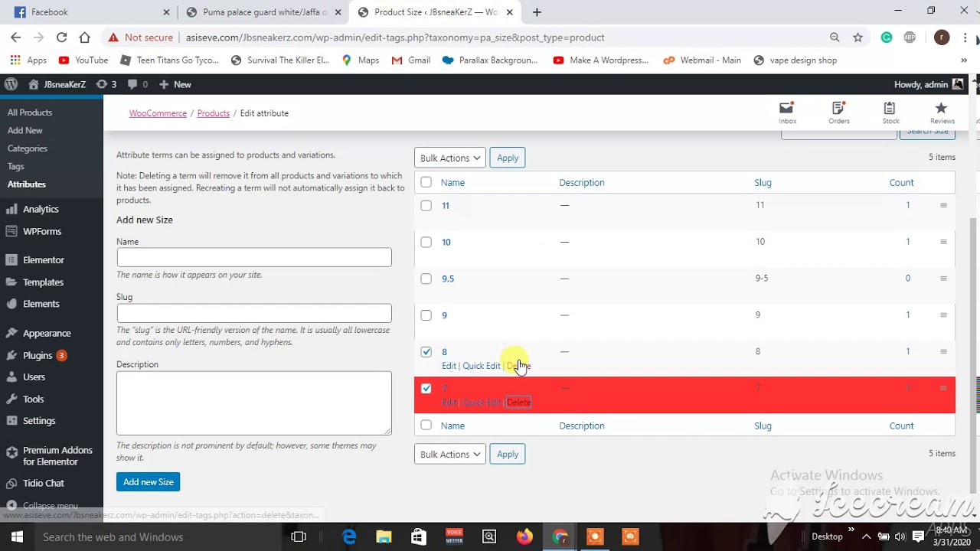The image size is (980, 551).
Task: Focus the Name input field
Action: (254, 257)
